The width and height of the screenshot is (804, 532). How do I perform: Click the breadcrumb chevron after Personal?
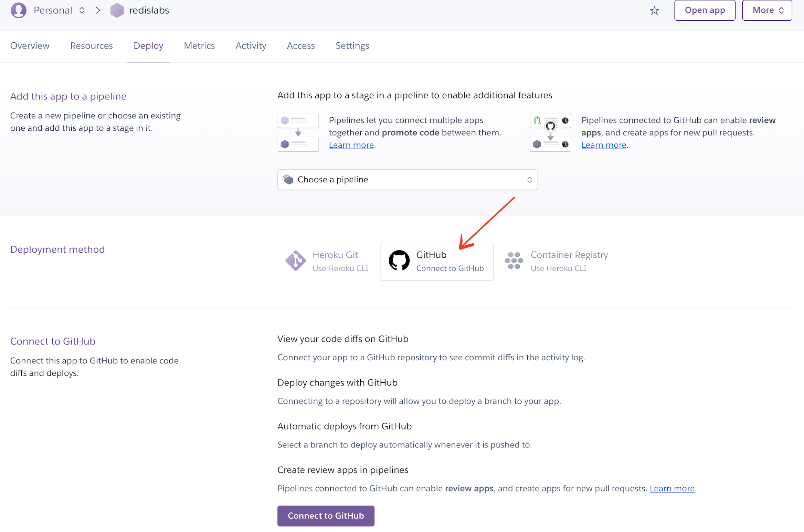[98, 10]
